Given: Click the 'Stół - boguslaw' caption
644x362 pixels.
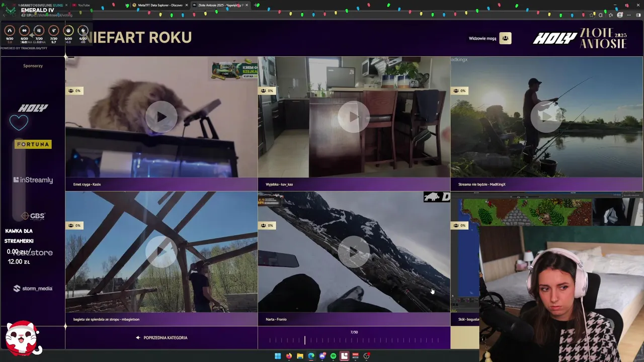Looking at the screenshot, I should (x=468, y=319).
